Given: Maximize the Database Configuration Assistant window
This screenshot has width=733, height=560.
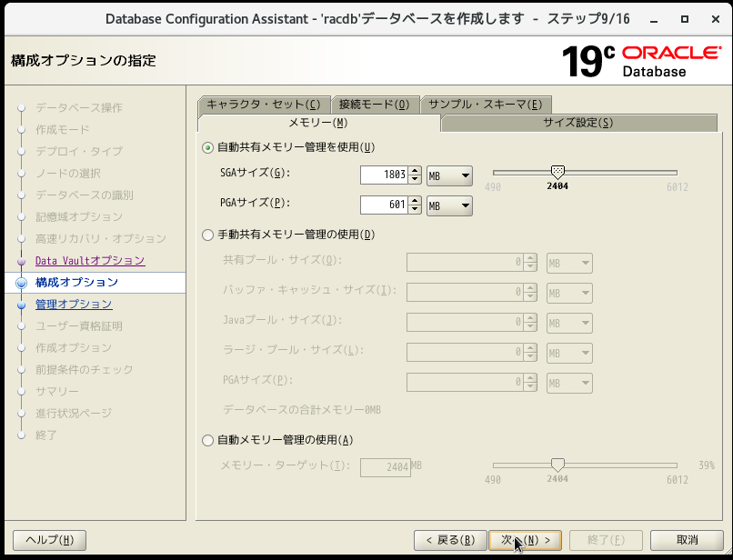Looking at the screenshot, I should [685, 19].
